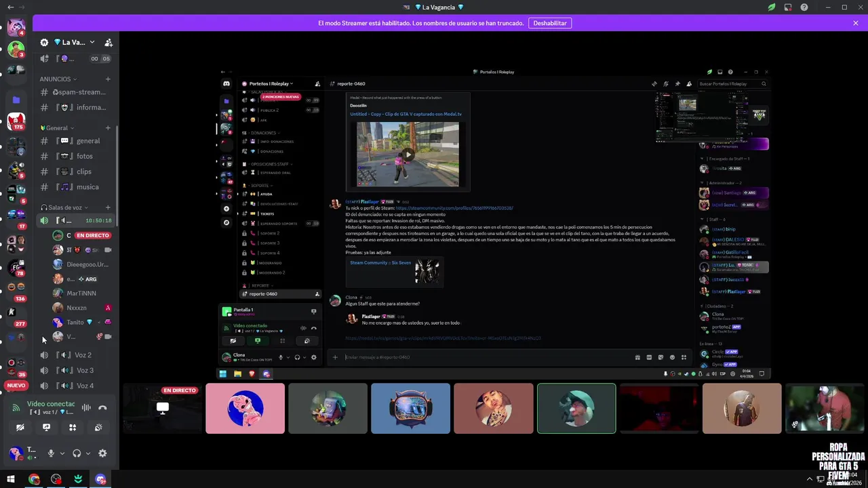This screenshot has height=488, width=868.
Task: Open La Vagancia server dropdown menu
Action: [x=92, y=42]
